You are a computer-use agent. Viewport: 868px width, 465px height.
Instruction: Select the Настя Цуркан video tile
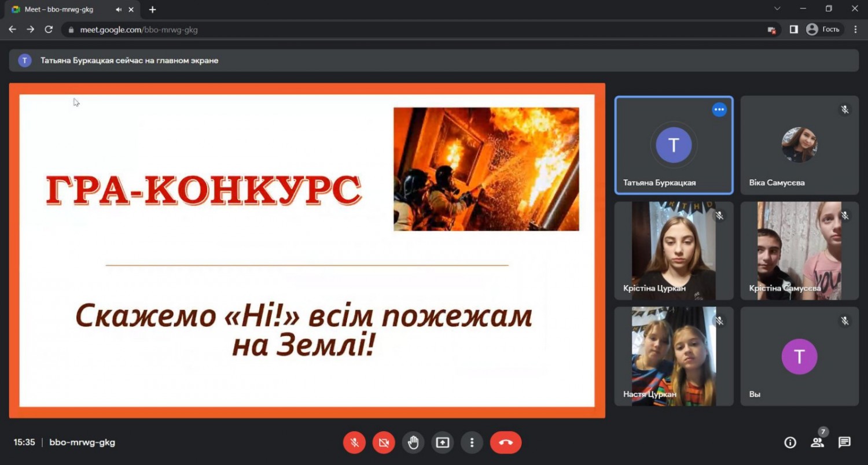point(674,356)
